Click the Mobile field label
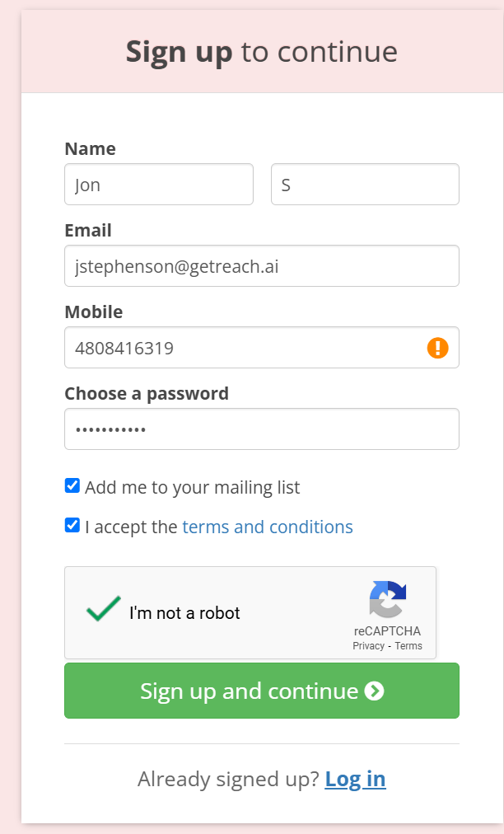The height and width of the screenshot is (834, 504). (x=94, y=312)
